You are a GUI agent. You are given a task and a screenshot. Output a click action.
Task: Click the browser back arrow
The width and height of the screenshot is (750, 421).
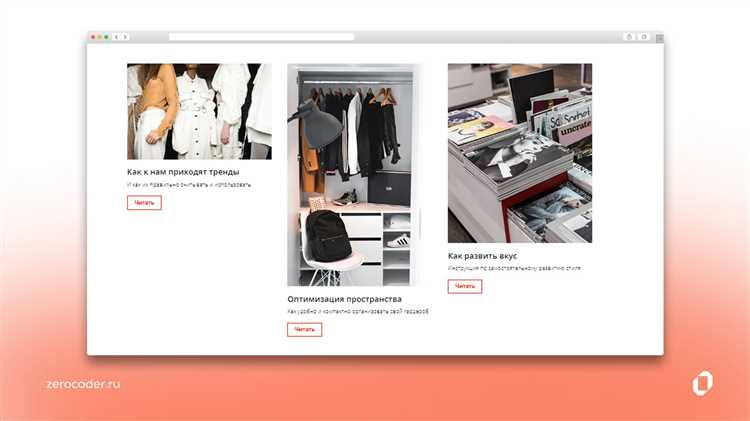pos(116,37)
